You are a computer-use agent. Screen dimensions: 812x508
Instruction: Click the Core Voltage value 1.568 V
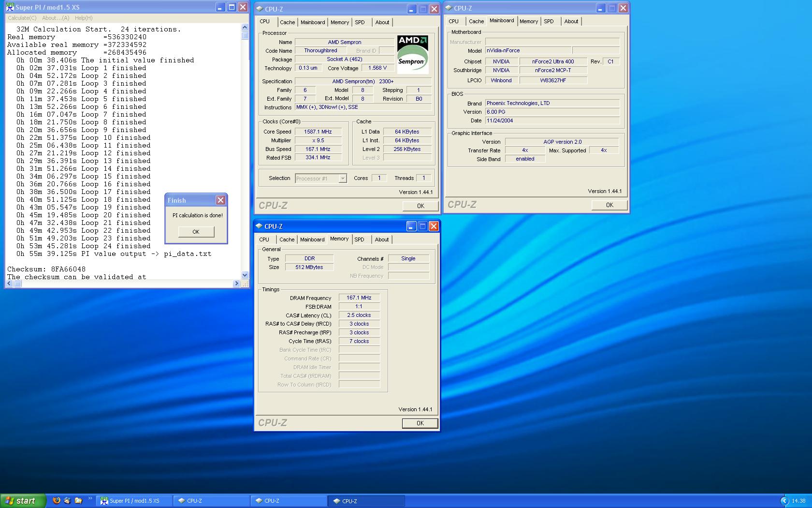(x=378, y=68)
